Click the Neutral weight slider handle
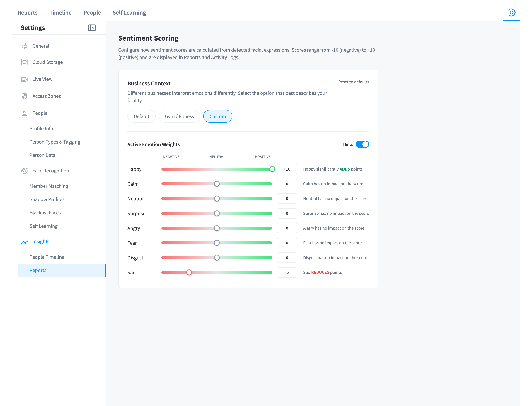This screenshot has height=406, width=532. coord(217,199)
